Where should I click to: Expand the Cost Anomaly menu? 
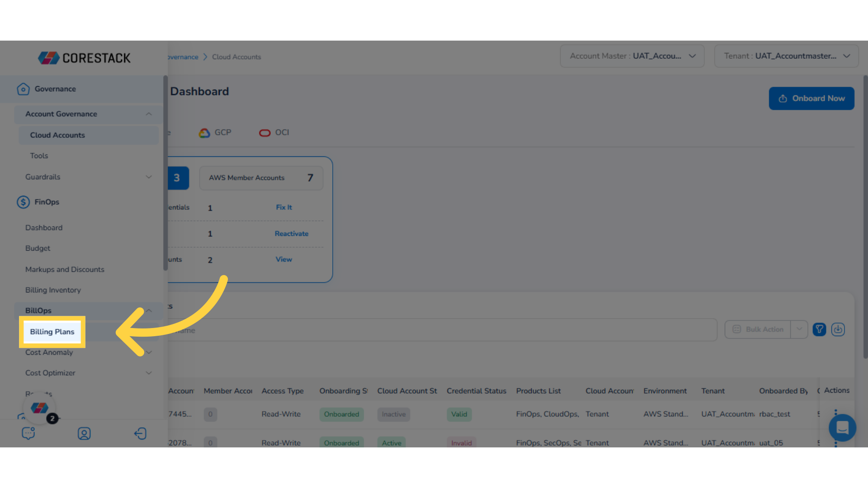[x=149, y=352]
